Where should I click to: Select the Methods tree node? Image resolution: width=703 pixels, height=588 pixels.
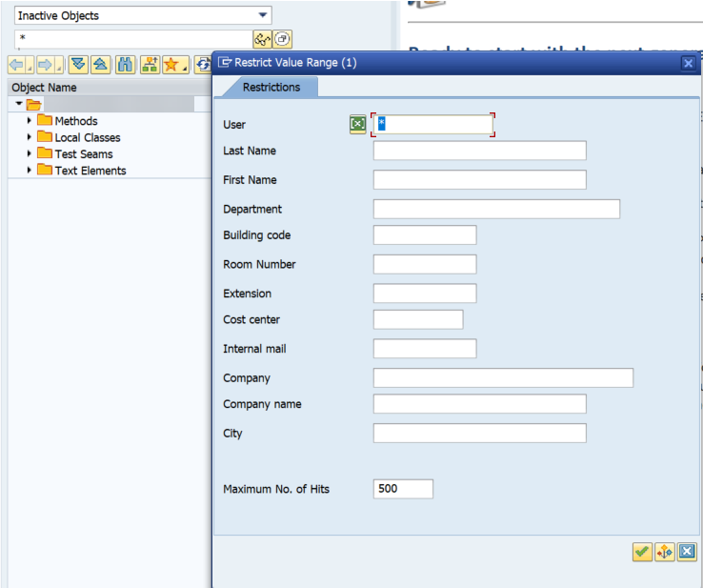76,121
